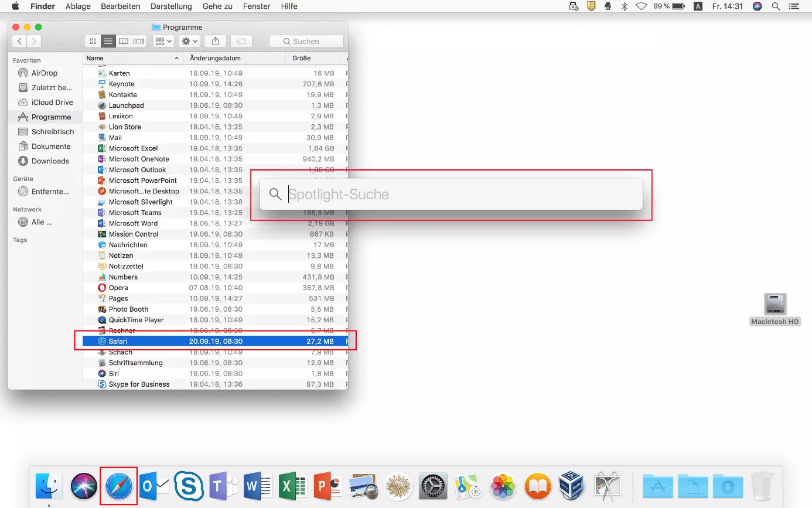812x508 pixels.
Task: Open Dokumente in the sidebar
Action: point(45,146)
